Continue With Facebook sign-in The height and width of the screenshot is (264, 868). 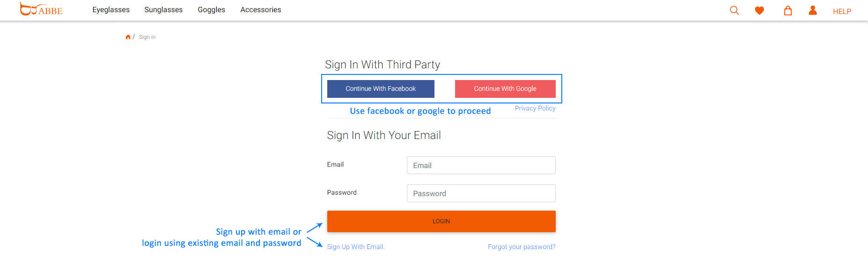[381, 88]
